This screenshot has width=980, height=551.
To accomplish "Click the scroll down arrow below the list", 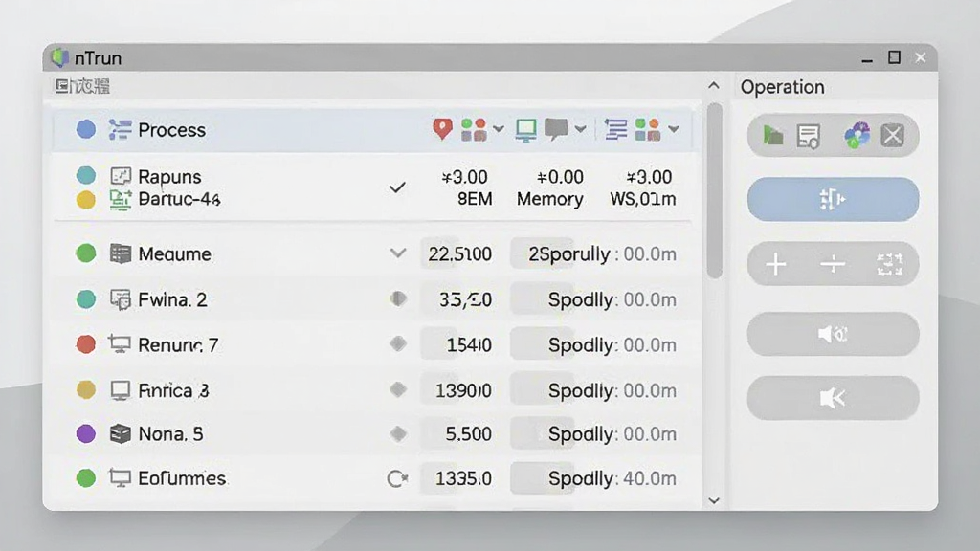I will (x=714, y=501).
